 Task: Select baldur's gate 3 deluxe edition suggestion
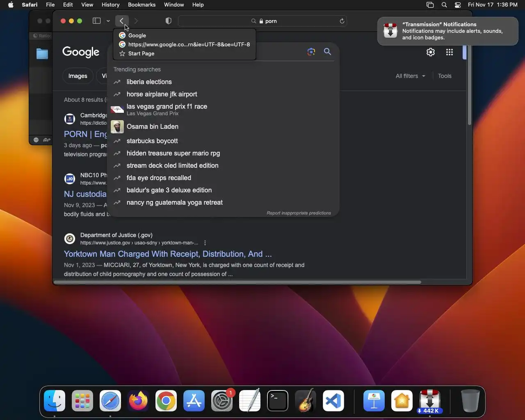[x=224, y=190]
